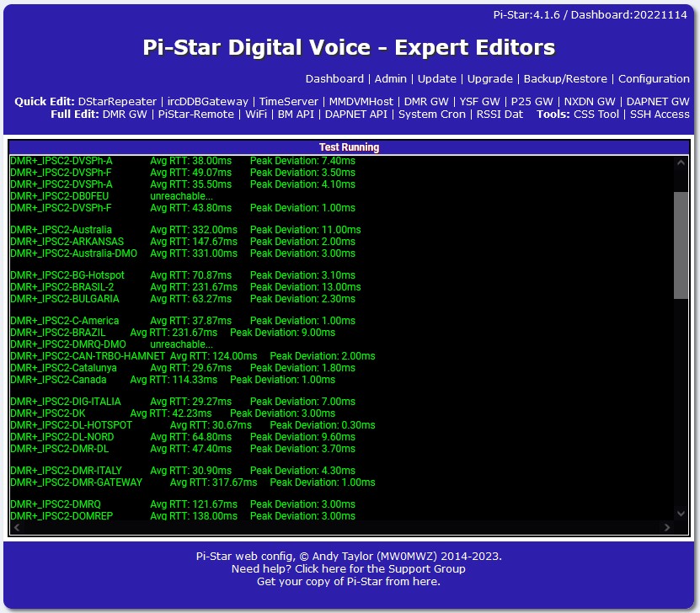Open YSF GW quick editor
Viewport: 700px width, 613px height.
[x=479, y=102]
